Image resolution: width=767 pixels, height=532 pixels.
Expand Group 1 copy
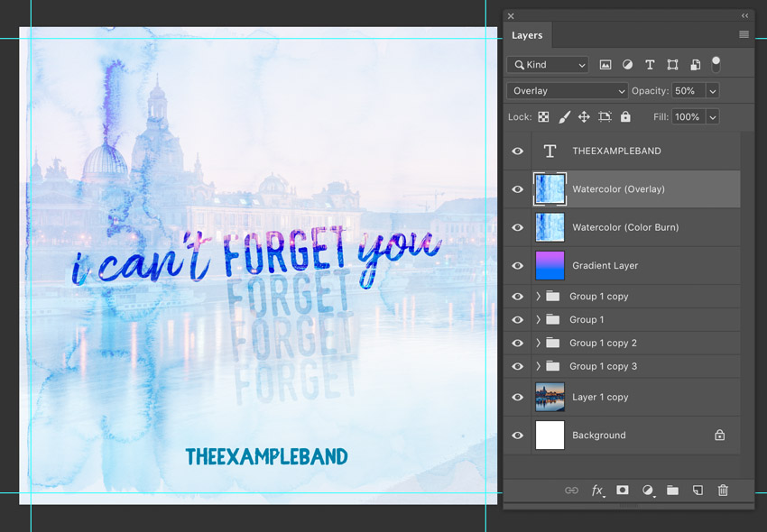coord(538,297)
